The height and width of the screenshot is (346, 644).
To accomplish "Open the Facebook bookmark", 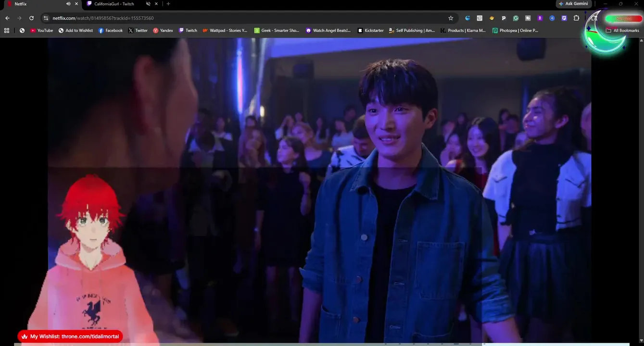I will tap(111, 30).
